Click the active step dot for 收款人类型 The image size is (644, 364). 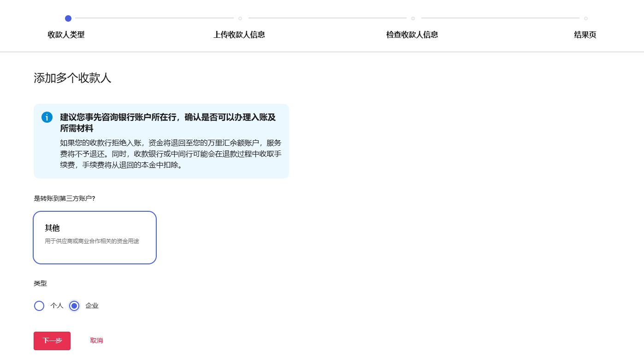(x=68, y=18)
